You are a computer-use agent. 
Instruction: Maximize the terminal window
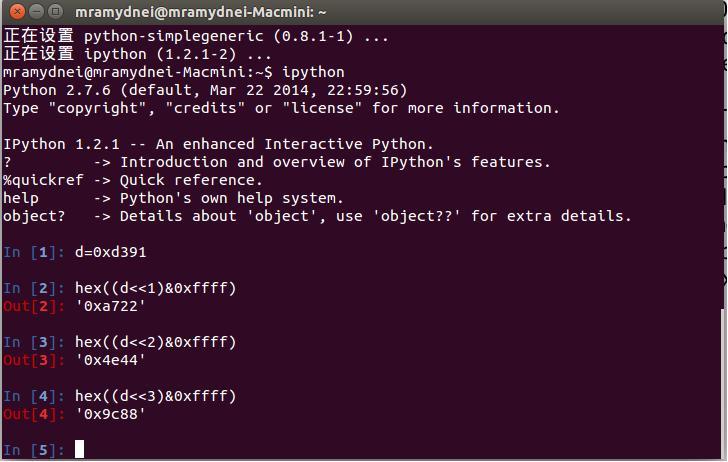pyautogui.click(x=54, y=11)
